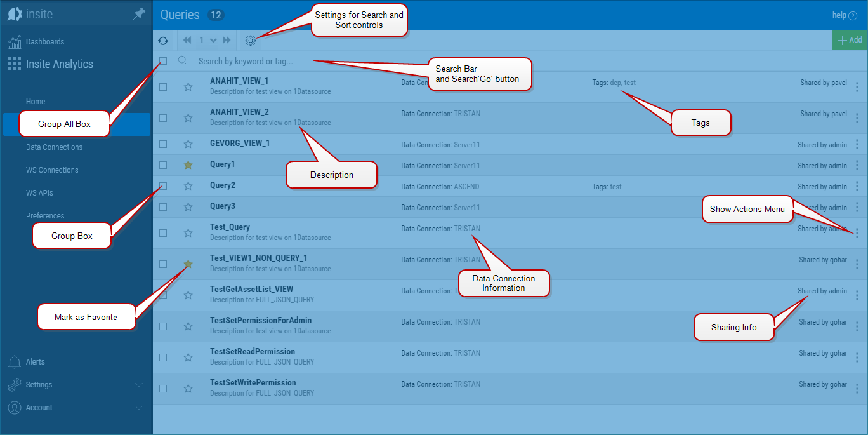
Task: Toggle the Group All checkbox
Action: tap(163, 61)
